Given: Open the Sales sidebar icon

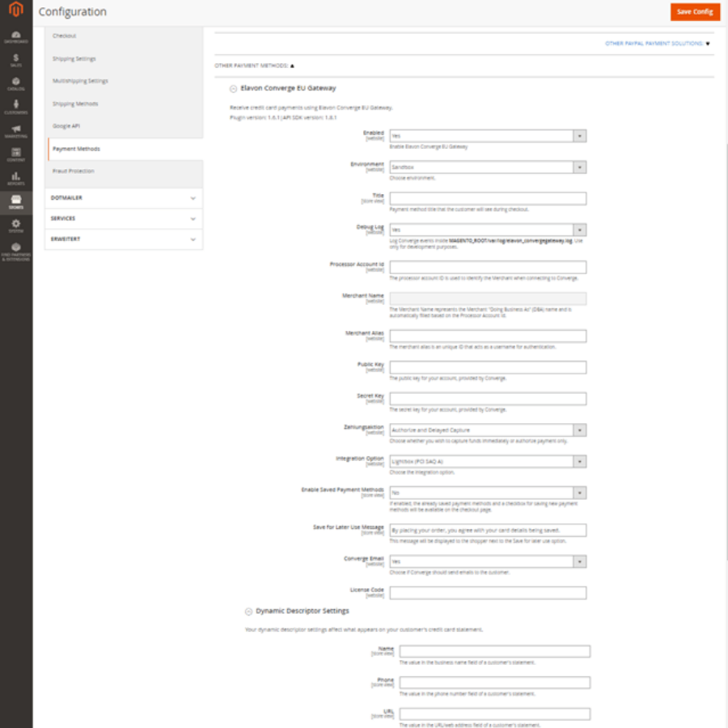Looking at the screenshot, I should [x=16, y=61].
